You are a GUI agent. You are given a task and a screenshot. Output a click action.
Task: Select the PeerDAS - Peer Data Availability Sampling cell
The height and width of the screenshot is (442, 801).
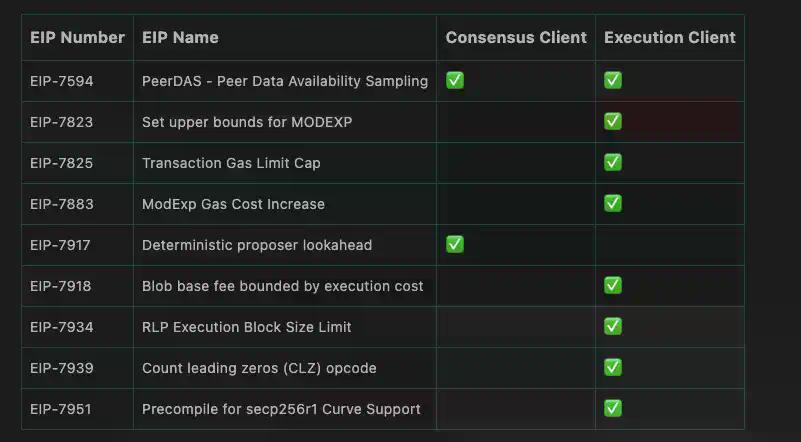click(x=285, y=81)
